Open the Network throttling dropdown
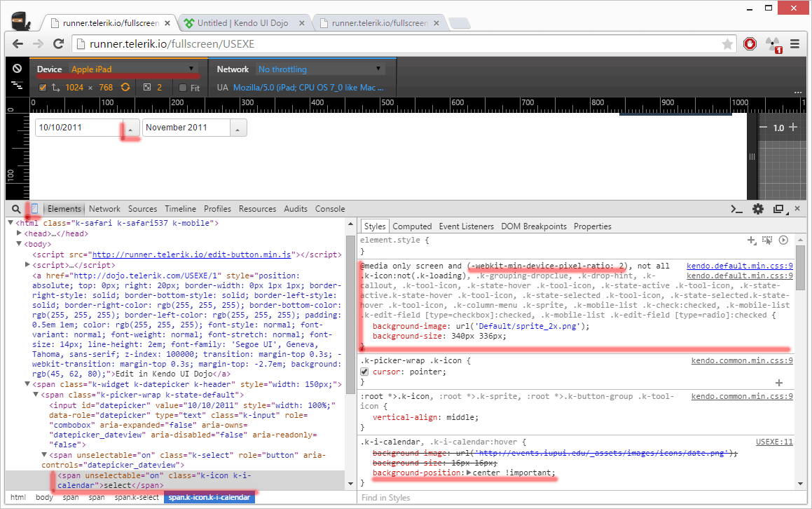The height and width of the screenshot is (509, 812). 320,69
